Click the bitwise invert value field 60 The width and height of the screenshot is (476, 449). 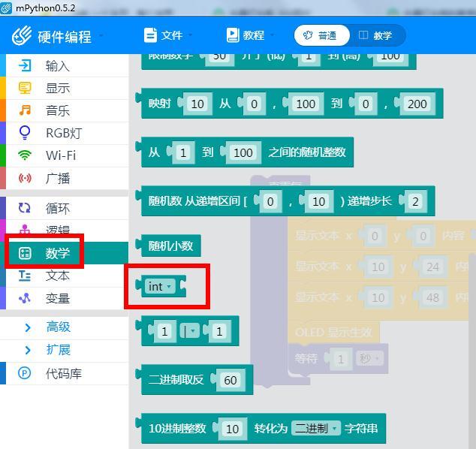[x=230, y=380]
